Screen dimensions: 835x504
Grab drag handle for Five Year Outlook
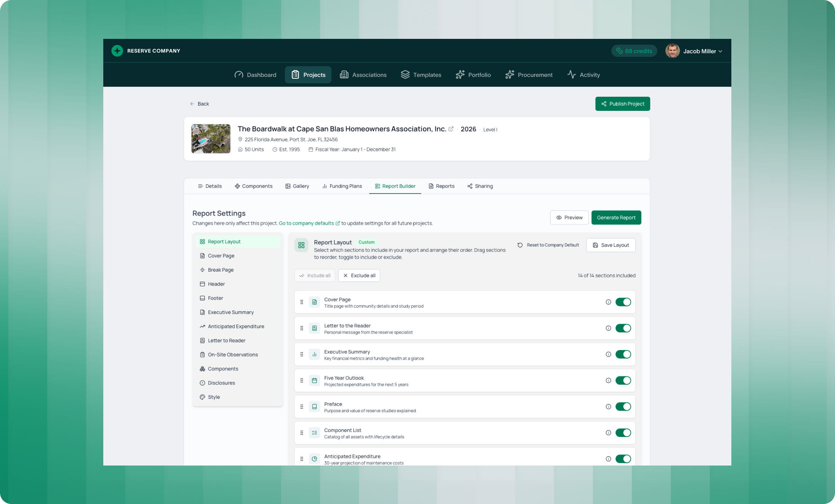pyautogui.click(x=301, y=381)
